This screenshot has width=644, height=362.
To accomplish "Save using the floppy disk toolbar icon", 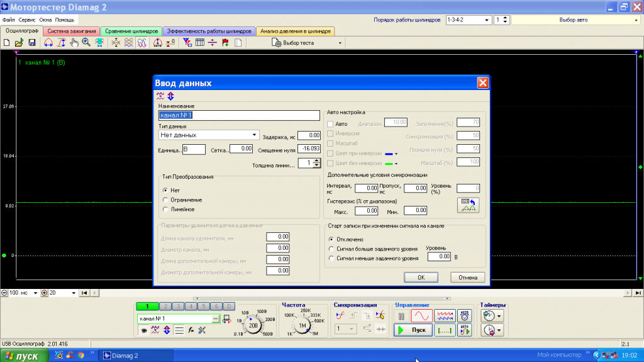I will point(31,42).
